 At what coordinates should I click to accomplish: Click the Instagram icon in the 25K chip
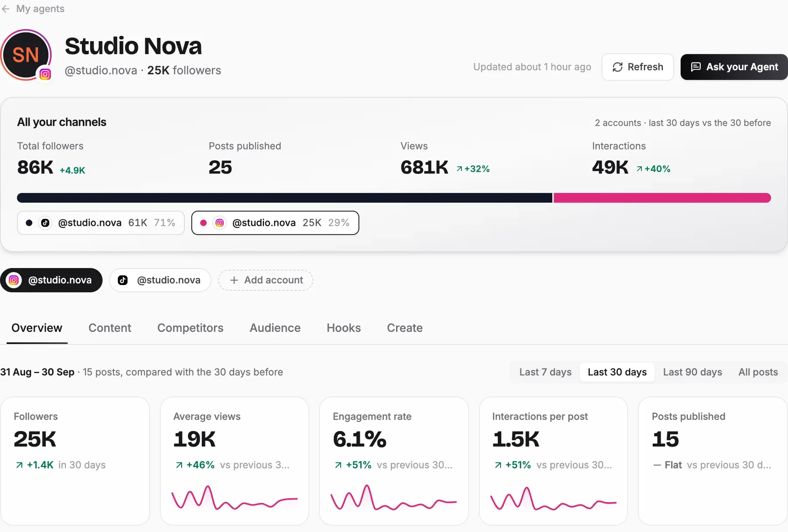pyautogui.click(x=220, y=223)
